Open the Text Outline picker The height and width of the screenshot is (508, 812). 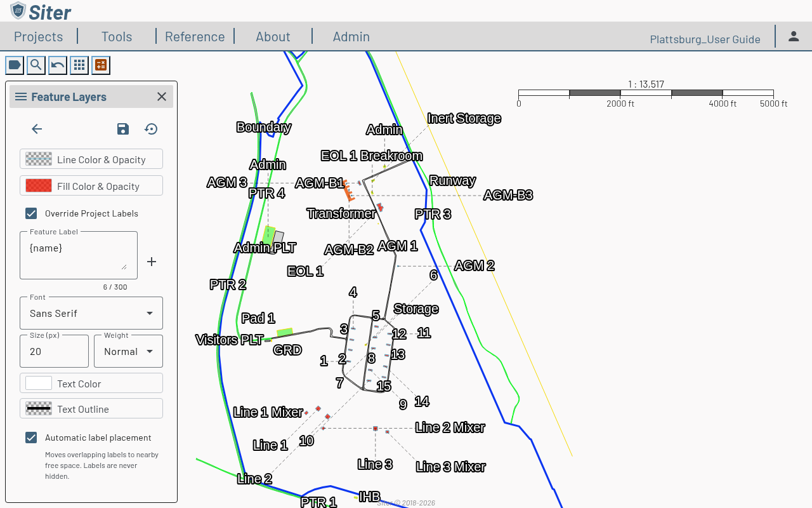91,409
